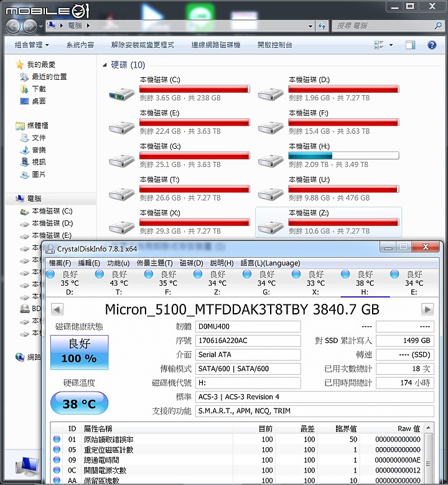
Task: Open 最近的位置 in the sidebar
Action: 49,77
